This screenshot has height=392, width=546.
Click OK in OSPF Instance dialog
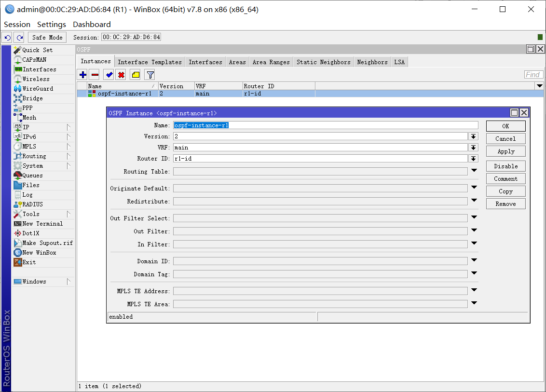(505, 126)
